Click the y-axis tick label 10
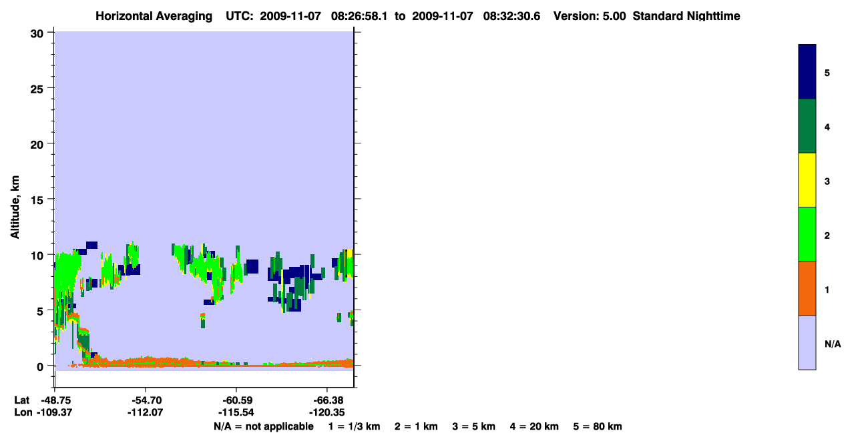 [38, 255]
